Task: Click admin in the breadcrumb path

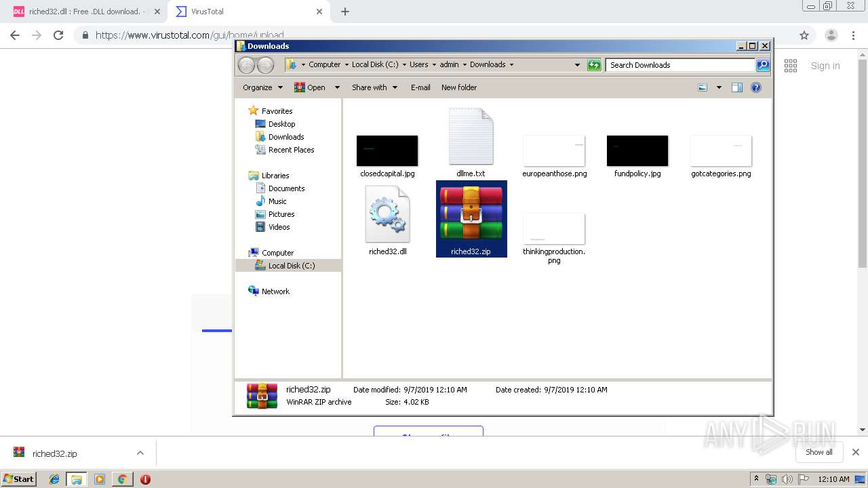Action: point(449,65)
